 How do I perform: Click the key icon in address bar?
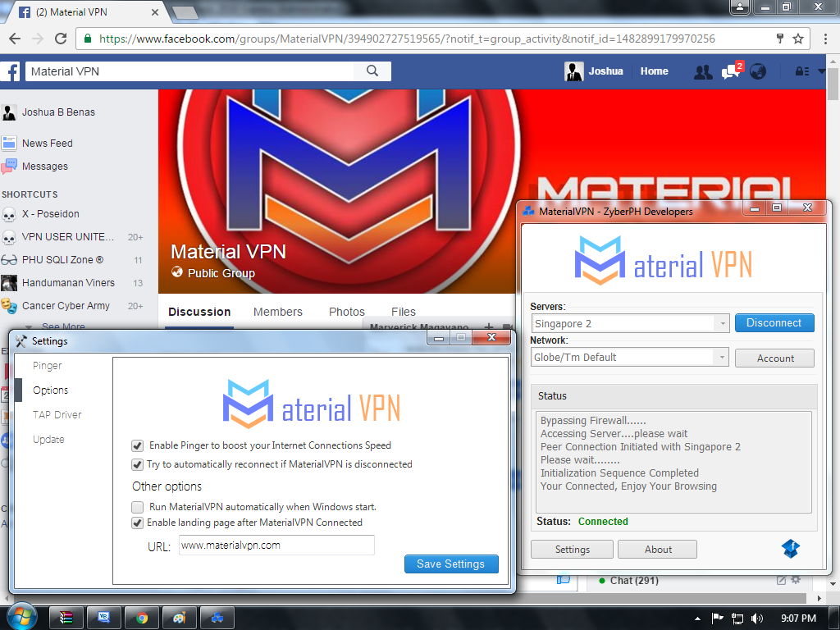780,38
